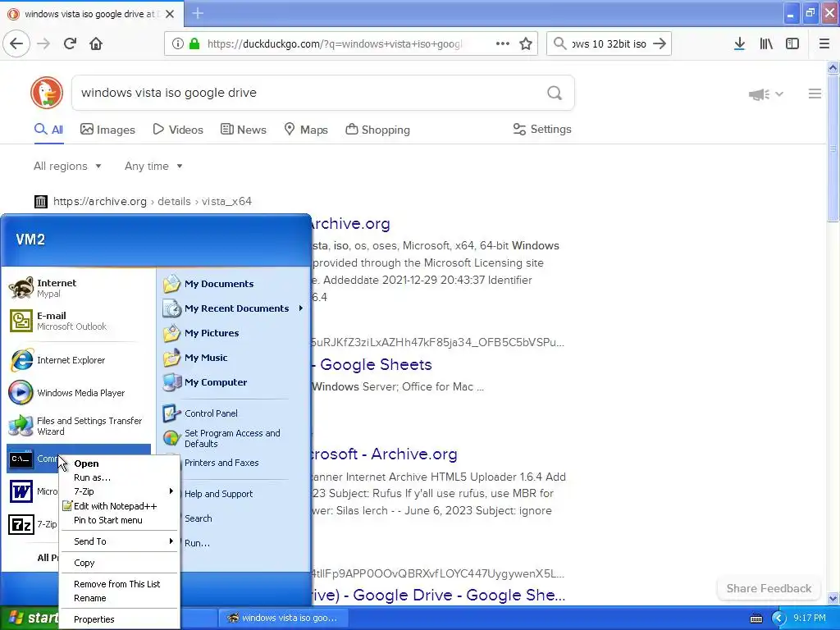Start Windows Media Player

coord(78,393)
